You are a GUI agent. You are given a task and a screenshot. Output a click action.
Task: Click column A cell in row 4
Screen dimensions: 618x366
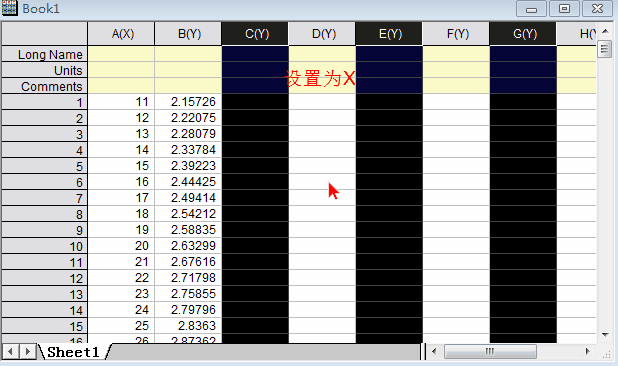pos(121,150)
